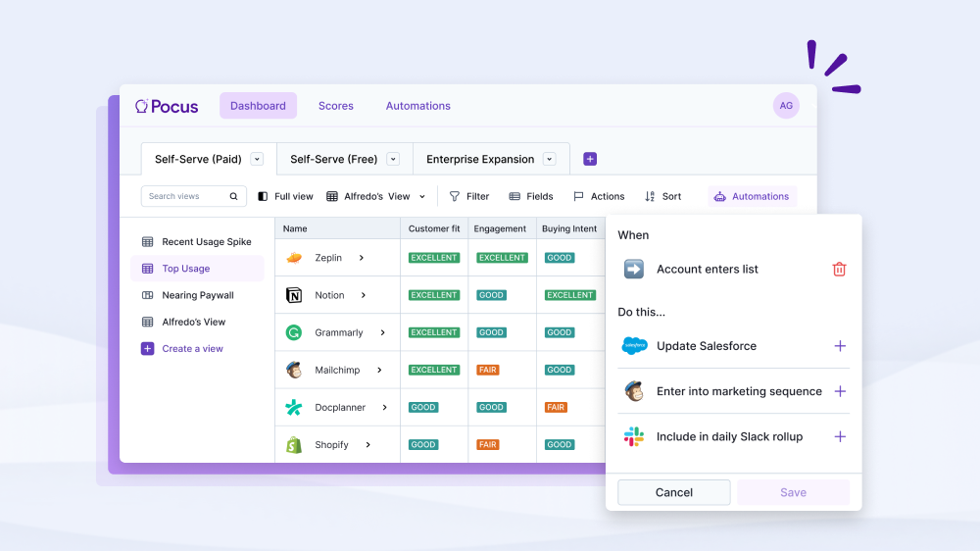The width and height of the screenshot is (980, 551).
Task: Switch to the Dashboard tab
Action: coord(258,106)
